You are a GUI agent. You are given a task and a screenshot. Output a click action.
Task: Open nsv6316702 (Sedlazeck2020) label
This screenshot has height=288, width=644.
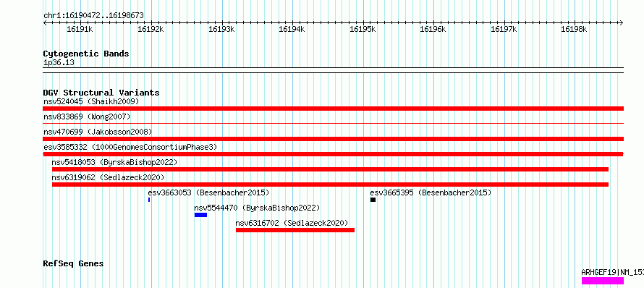coord(292,223)
